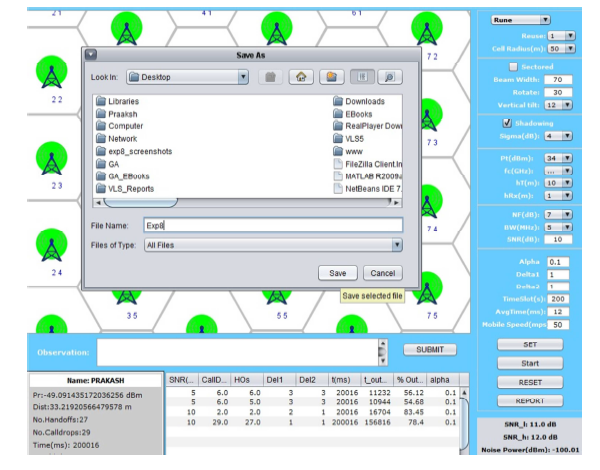Open the exp8_screenshots folder
This screenshot has width=600, height=470.
139,151
